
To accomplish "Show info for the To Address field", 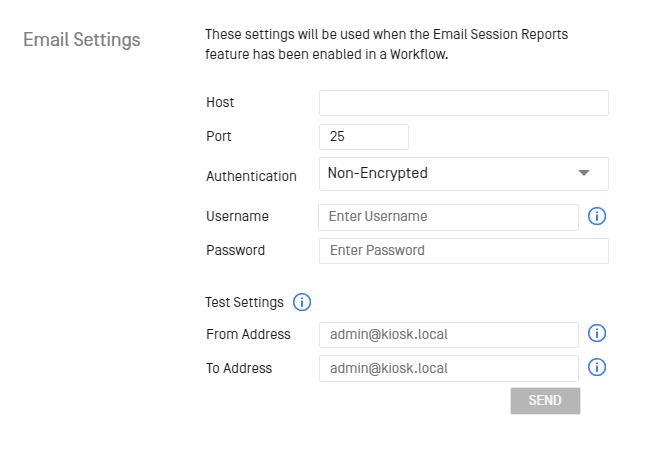I will [597, 367].
